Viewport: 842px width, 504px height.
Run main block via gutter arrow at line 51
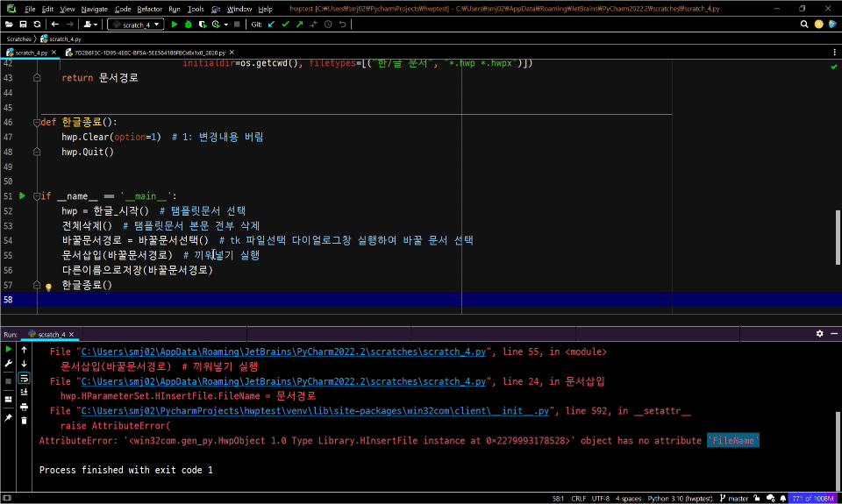22,196
